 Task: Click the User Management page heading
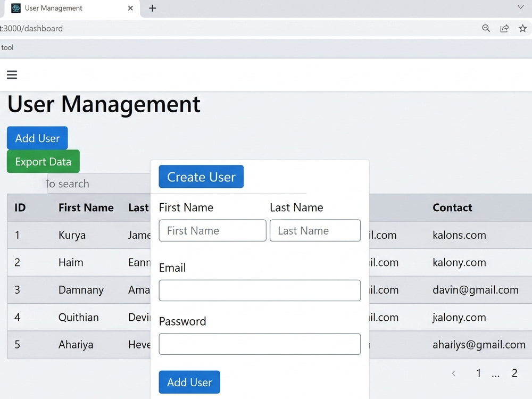tap(104, 104)
